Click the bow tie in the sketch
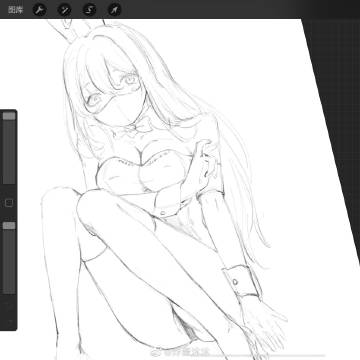 [x=133, y=127]
